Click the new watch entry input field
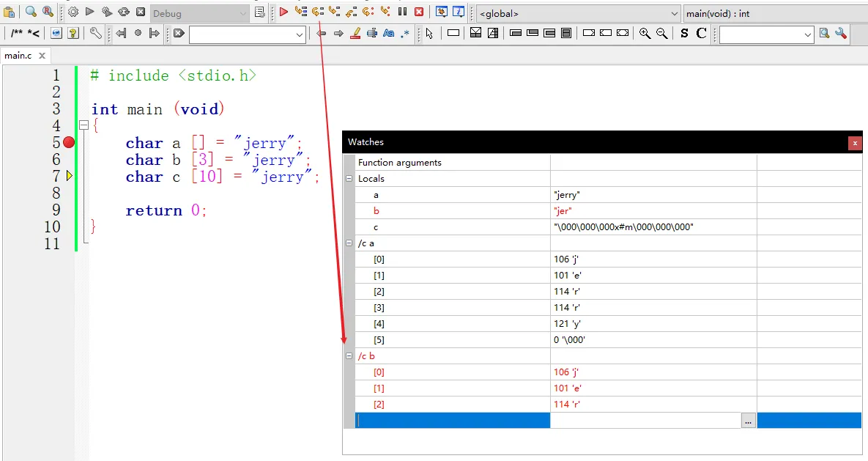This screenshot has height=461, width=868. (x=453, y=421)
